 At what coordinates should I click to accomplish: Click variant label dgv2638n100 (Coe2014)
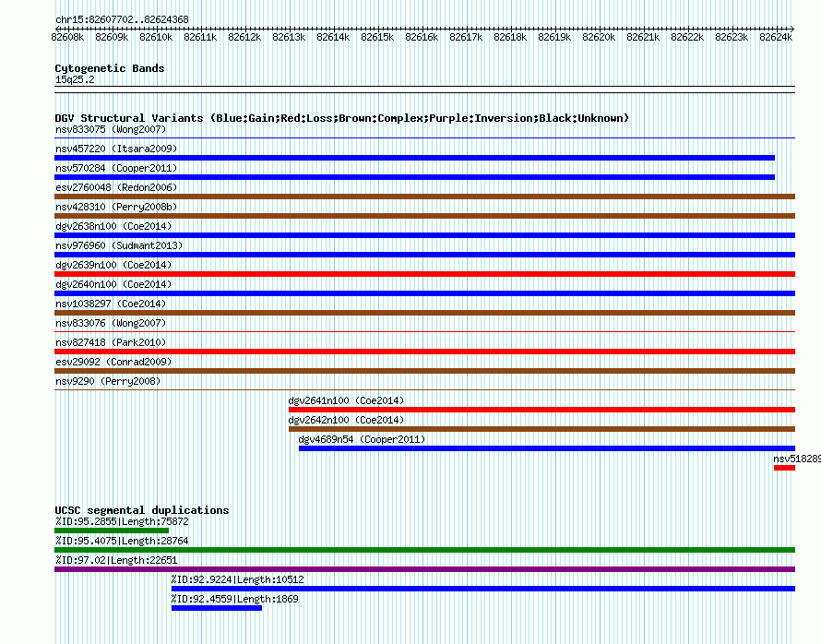[x=113, y=226]
